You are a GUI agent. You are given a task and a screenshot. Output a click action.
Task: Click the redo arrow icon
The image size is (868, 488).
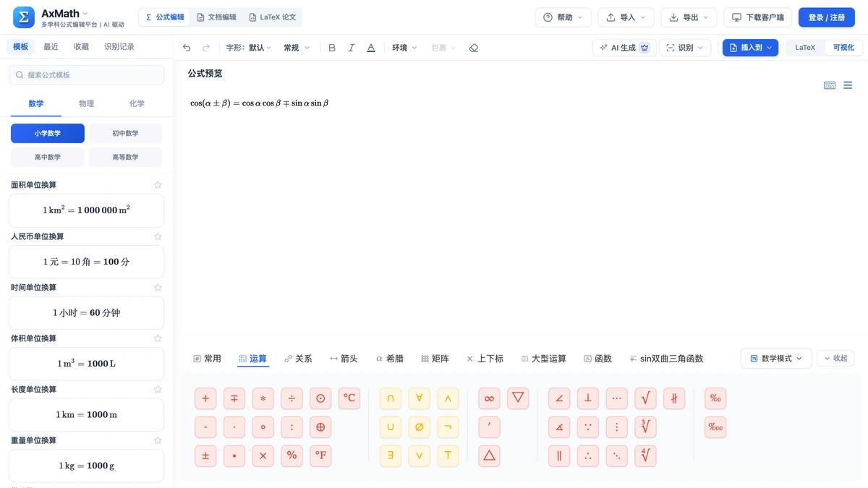click(206, 48)
